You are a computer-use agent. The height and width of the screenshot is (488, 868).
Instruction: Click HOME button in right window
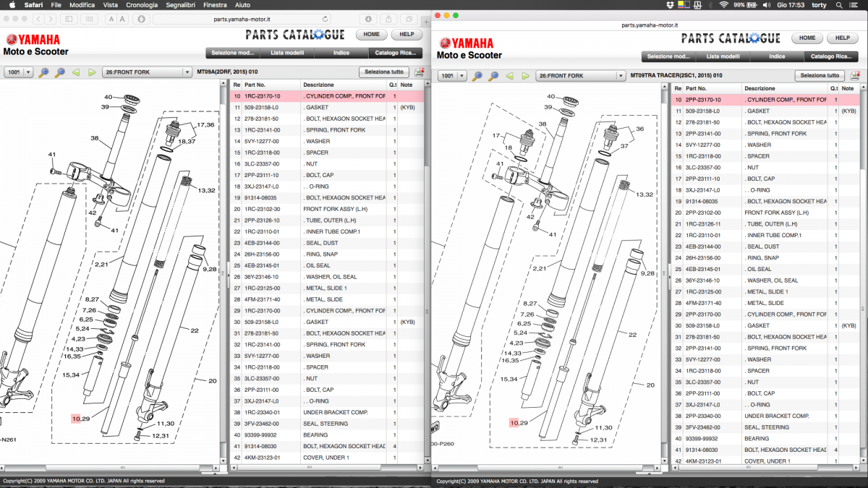[x=807, y=38]
